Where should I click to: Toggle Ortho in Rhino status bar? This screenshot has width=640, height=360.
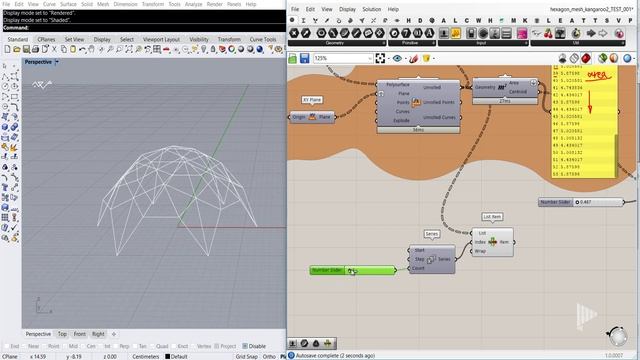point(269,356)
